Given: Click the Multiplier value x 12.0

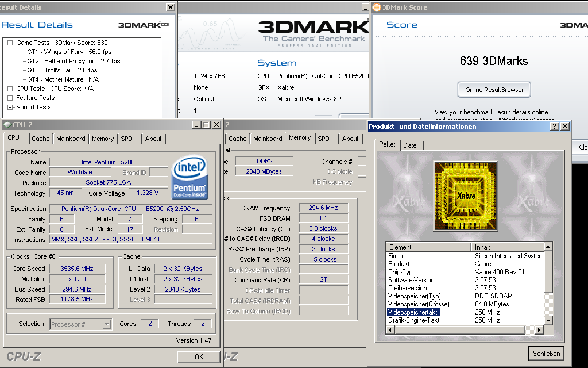Looking at the screenshot, I should pos(77,279).
